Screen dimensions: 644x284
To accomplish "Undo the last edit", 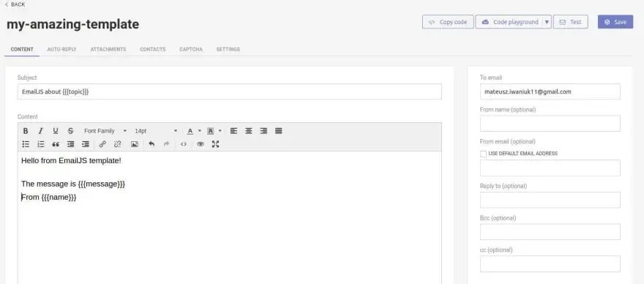I will tap(151, 144).
